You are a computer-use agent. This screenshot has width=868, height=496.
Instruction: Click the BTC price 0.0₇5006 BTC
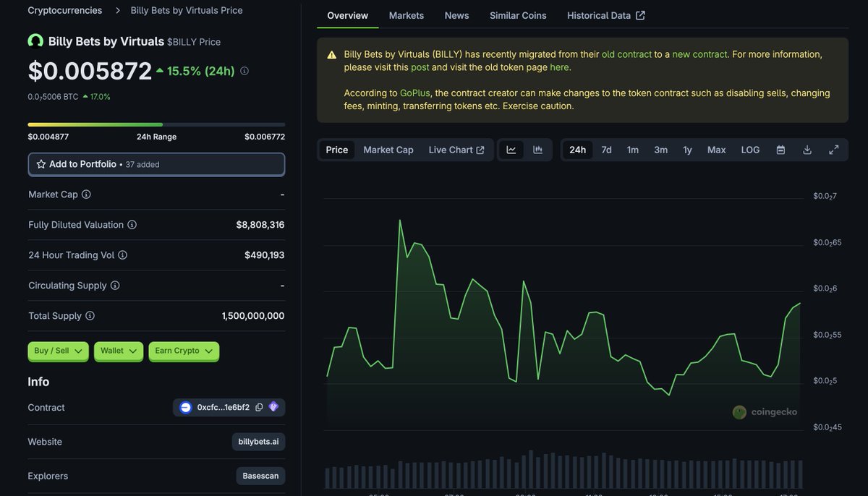tap(54, 96)
